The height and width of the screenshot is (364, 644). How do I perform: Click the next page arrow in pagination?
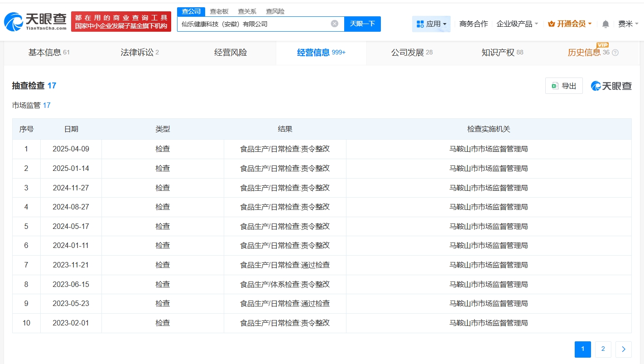click(623, 349)
